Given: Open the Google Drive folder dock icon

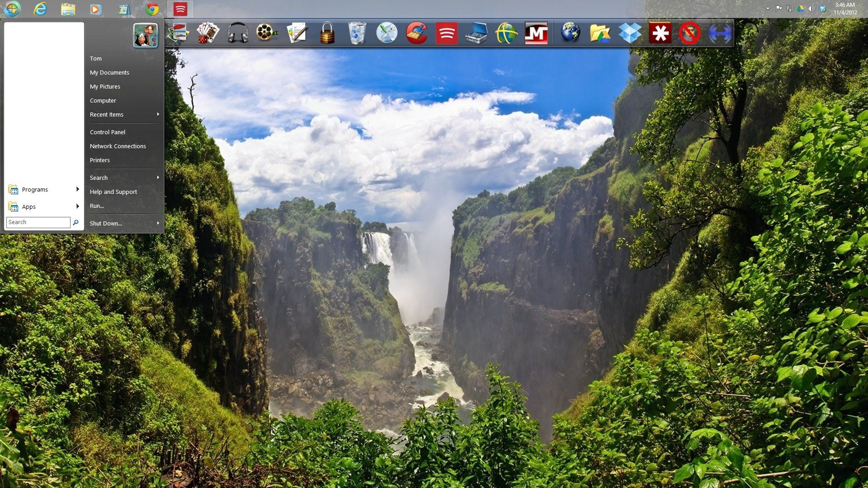Looking at the screenshot, I should click(x=600, y=33).
